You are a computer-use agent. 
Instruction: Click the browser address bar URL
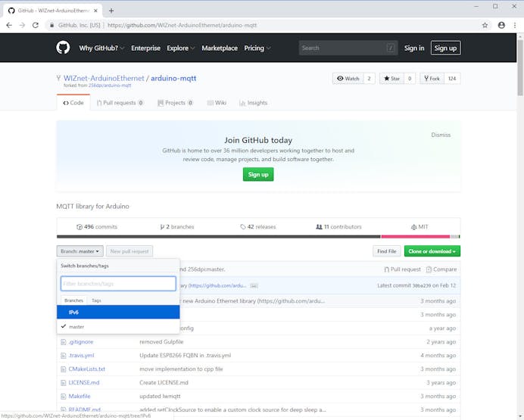(x=182, y=25)
